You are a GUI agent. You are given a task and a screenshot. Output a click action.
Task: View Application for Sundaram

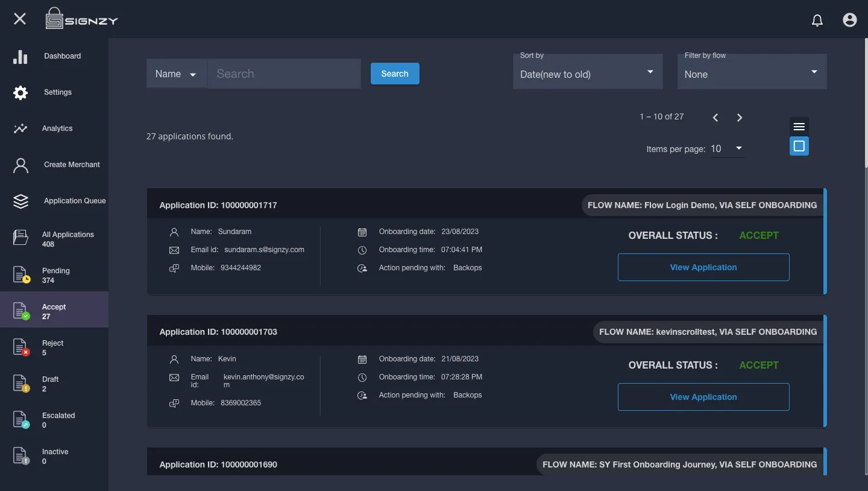(703, 267)
